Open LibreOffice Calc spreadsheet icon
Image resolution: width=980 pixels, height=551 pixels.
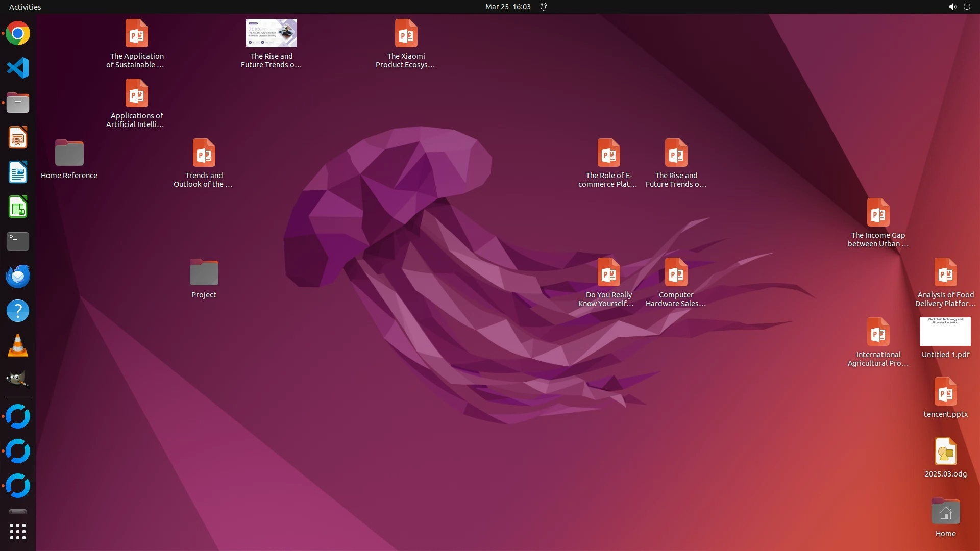18,207
